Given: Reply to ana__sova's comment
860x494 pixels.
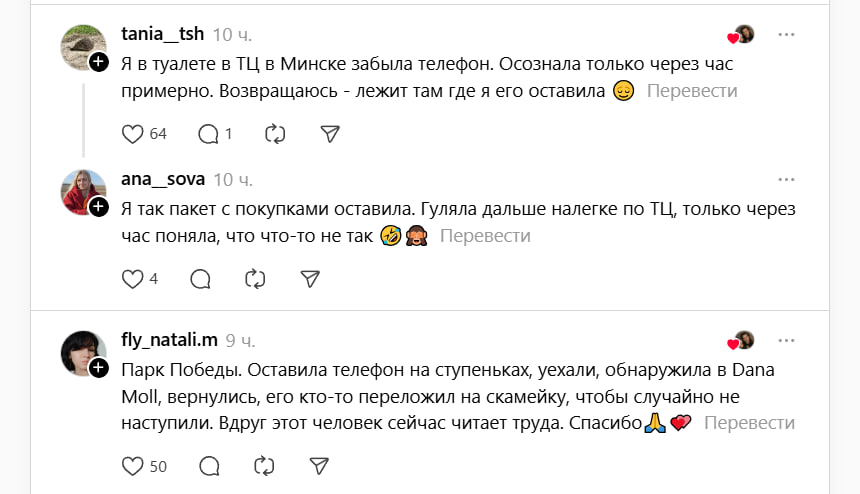Looking at the screenshot, I should coord(200,279).
